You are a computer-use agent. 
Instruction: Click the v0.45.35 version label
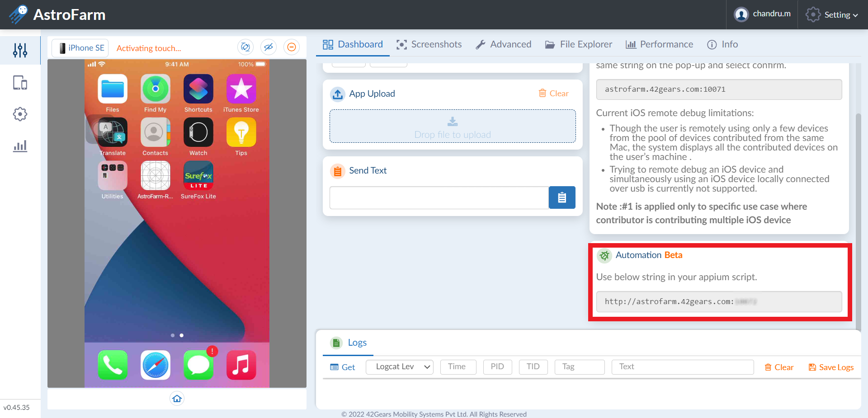[17, 407]
